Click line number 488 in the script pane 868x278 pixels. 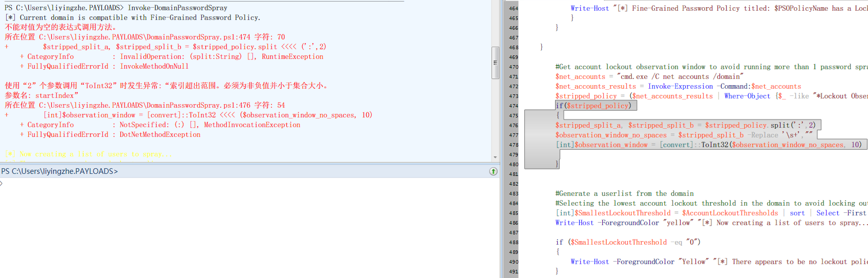tap(513, 242)
